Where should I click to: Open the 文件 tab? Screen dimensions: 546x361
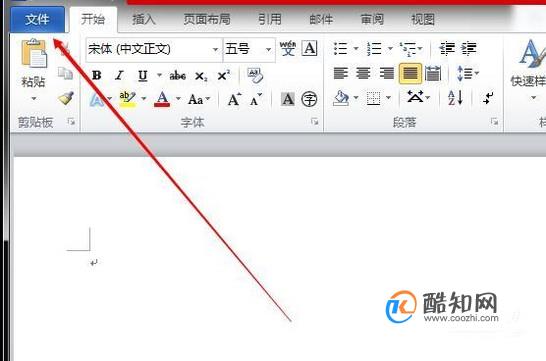pos(37,19)
